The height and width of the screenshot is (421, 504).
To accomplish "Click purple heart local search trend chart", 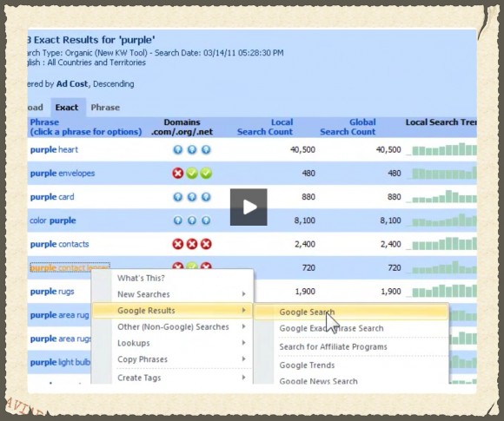I will [x=441, y=149].
